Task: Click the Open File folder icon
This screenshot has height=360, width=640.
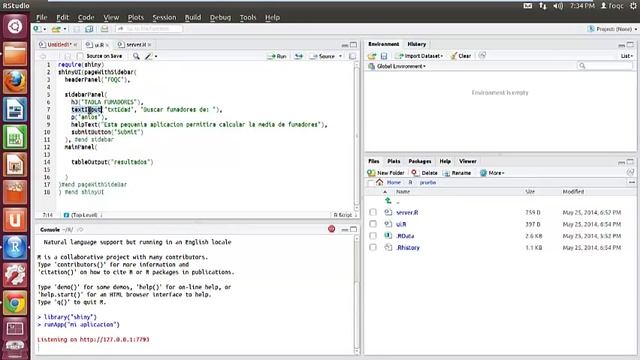Action: click(x=56, y=29)
